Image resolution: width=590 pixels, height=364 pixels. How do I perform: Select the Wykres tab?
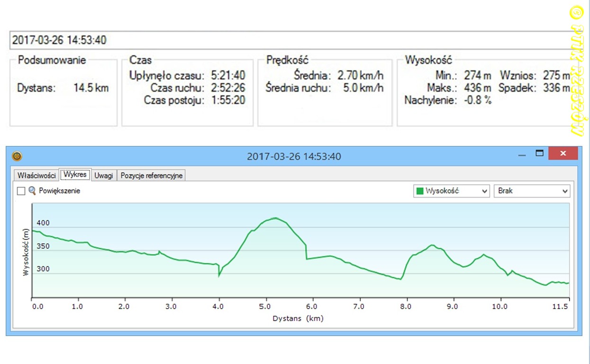click(75, 175)
